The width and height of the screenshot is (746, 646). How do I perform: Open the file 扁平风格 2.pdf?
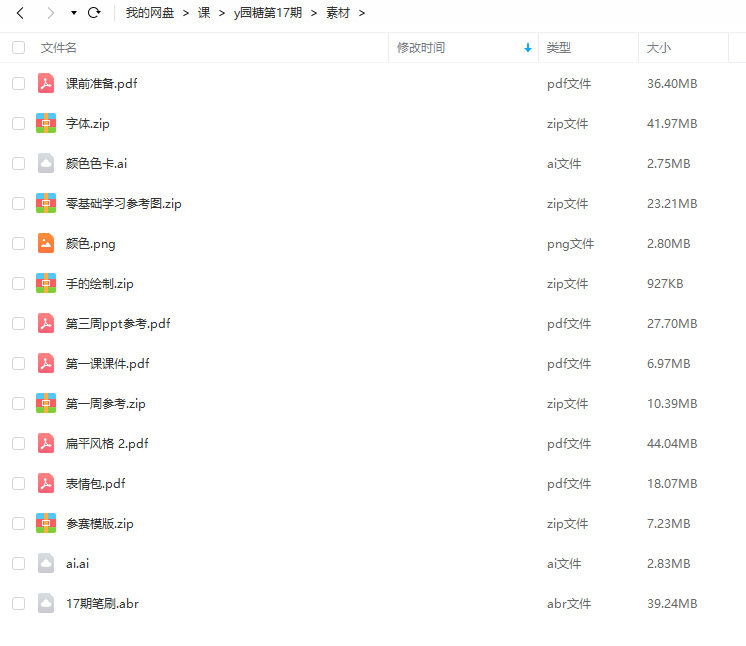[107, 443]
